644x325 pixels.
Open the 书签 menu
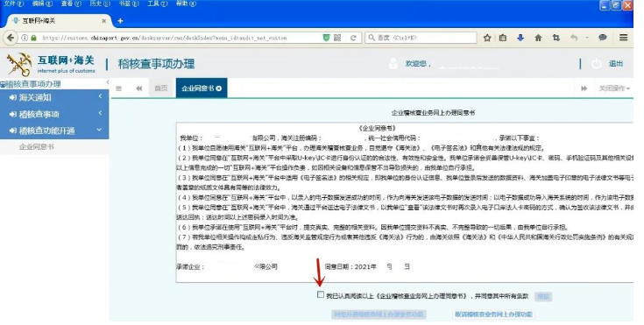129,4
